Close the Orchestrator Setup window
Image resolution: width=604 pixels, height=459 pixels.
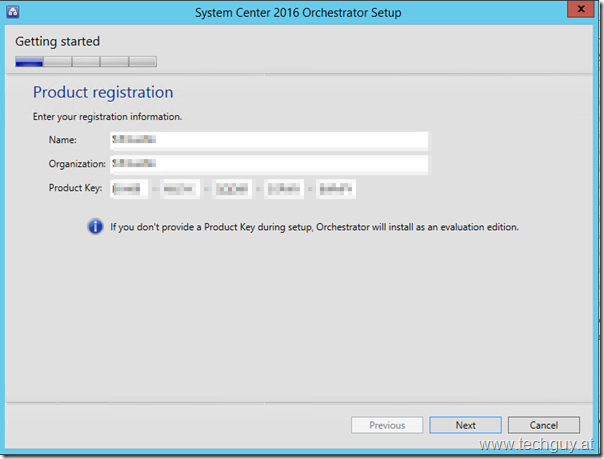point(581,8)
